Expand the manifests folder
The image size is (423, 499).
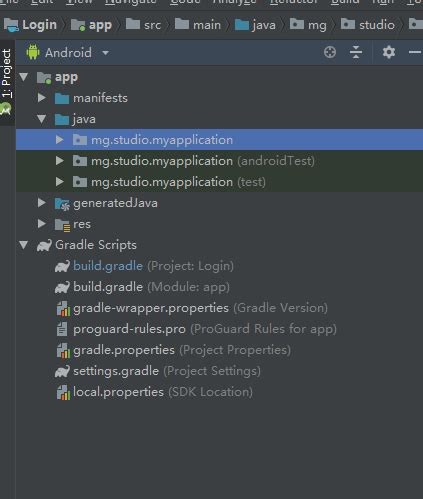[42, 98]
